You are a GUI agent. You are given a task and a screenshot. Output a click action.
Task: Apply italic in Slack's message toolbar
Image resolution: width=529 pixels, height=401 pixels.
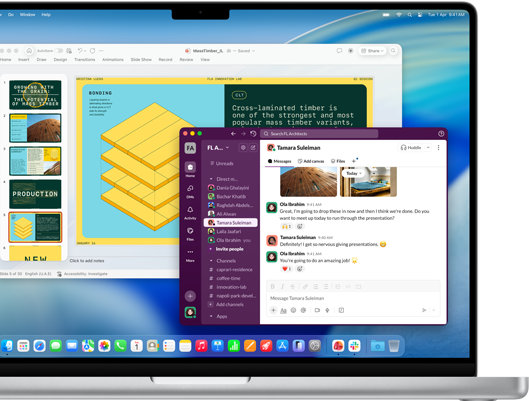283,286
